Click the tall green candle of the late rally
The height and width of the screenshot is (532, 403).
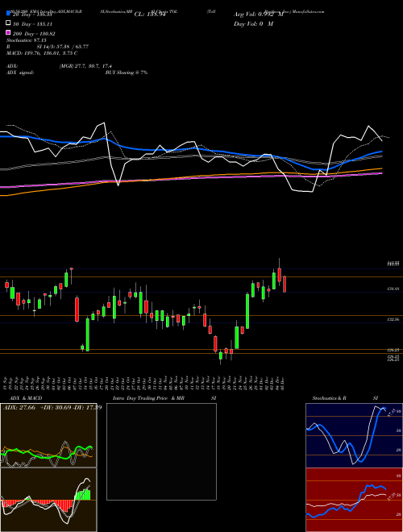(247, 311)
